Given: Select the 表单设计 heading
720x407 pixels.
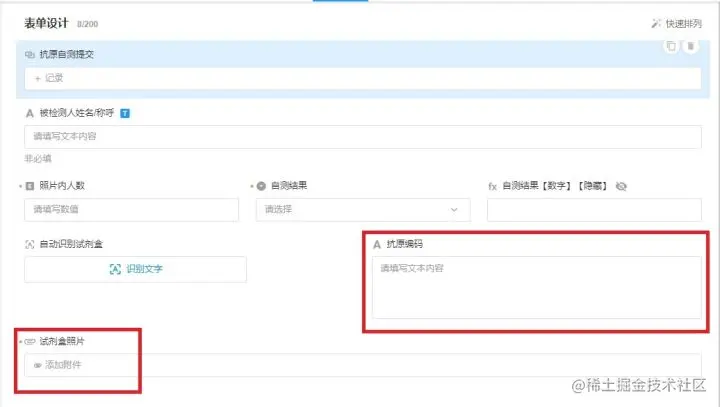Looking at the screenshot, I should tap(46, 23).
